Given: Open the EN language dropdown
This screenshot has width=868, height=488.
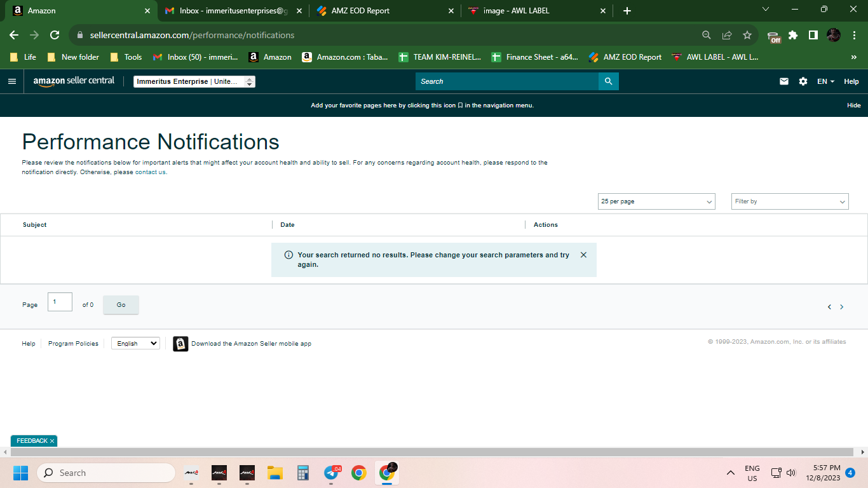Looking at the screenshot, I should 825,81.
